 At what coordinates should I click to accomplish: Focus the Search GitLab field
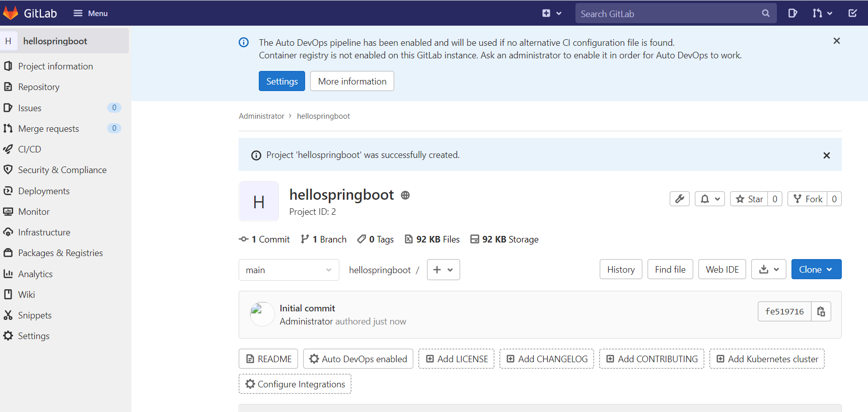676,14
